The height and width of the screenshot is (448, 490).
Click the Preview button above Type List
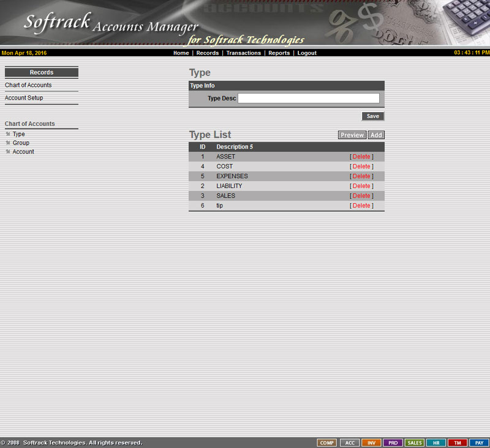[352, 135]
